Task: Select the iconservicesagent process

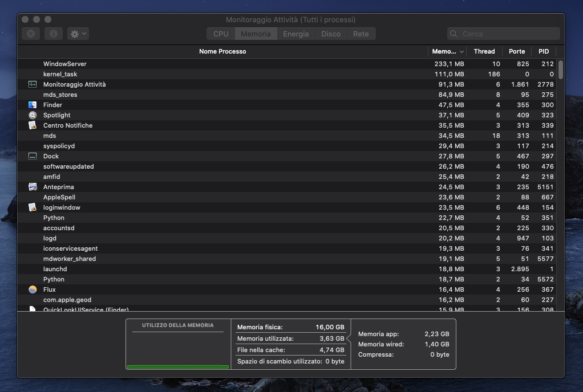Action: [x=287, y=248]
